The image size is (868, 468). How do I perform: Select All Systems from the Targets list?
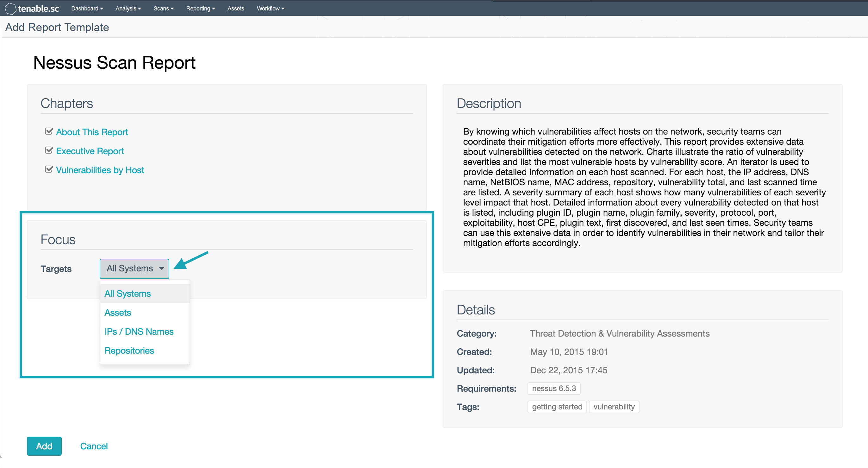click(128, 293)
